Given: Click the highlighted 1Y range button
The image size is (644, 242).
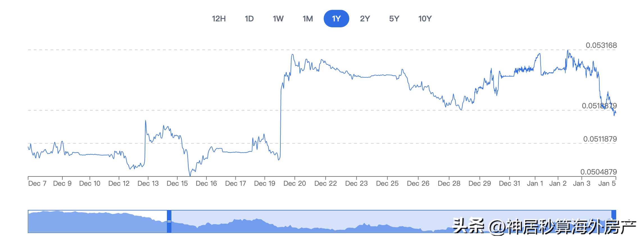Looking at the screenshot, I should point(336,19).
